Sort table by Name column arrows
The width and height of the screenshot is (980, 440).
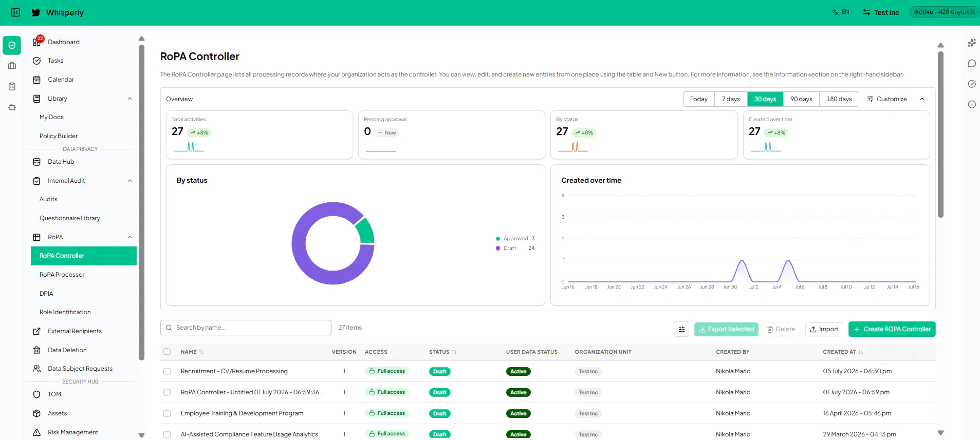coord(201,352)
